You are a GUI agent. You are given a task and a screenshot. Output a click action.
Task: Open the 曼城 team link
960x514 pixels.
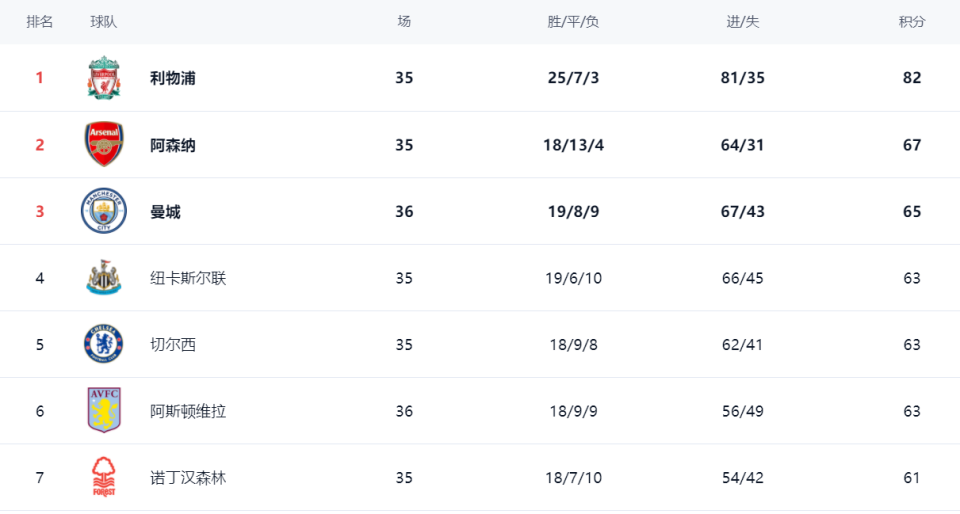click(165, 212)
